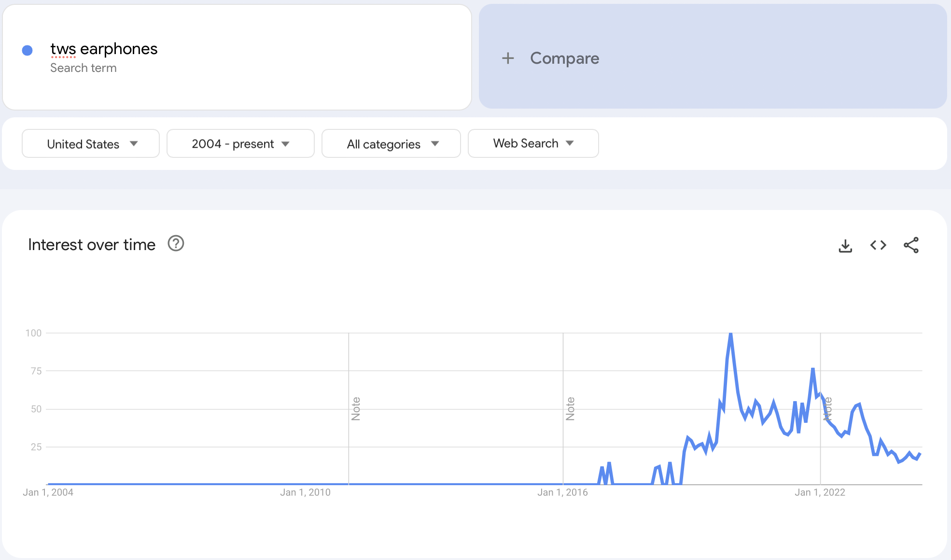Change the Web Search type dropdown
This screenshot has width=951, height=560.
click(533, 143)
